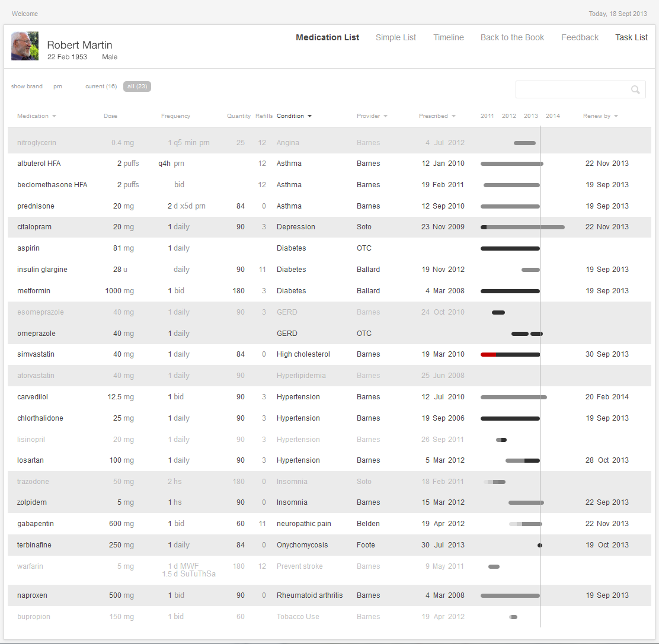Sort by the Prescribed date column
Screen dimensions: 659x644
click(x=453, y=116)
